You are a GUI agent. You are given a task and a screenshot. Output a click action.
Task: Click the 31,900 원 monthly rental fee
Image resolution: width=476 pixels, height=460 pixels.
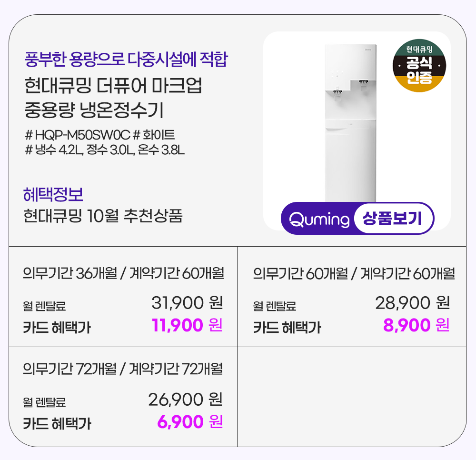click(x=187, y=302)
